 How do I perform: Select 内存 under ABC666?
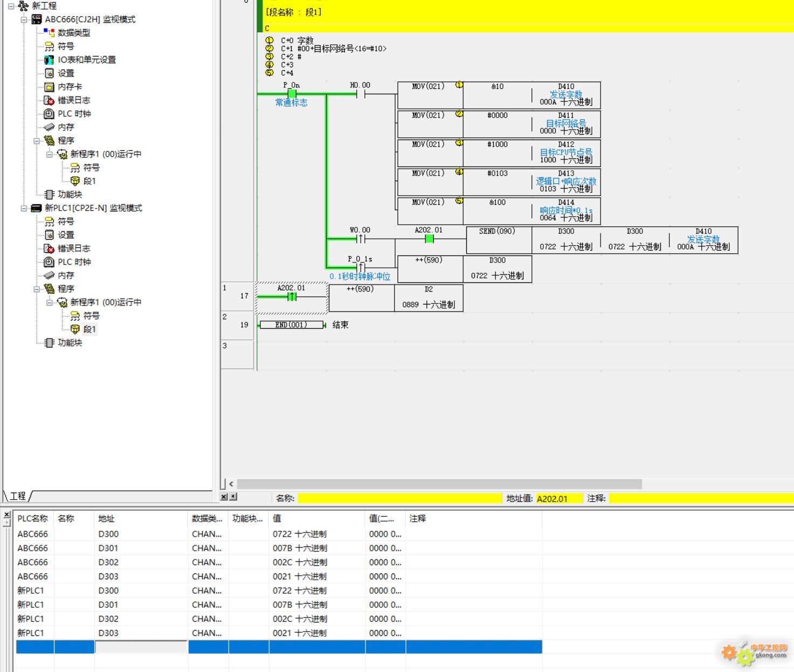tap(66, 127)
